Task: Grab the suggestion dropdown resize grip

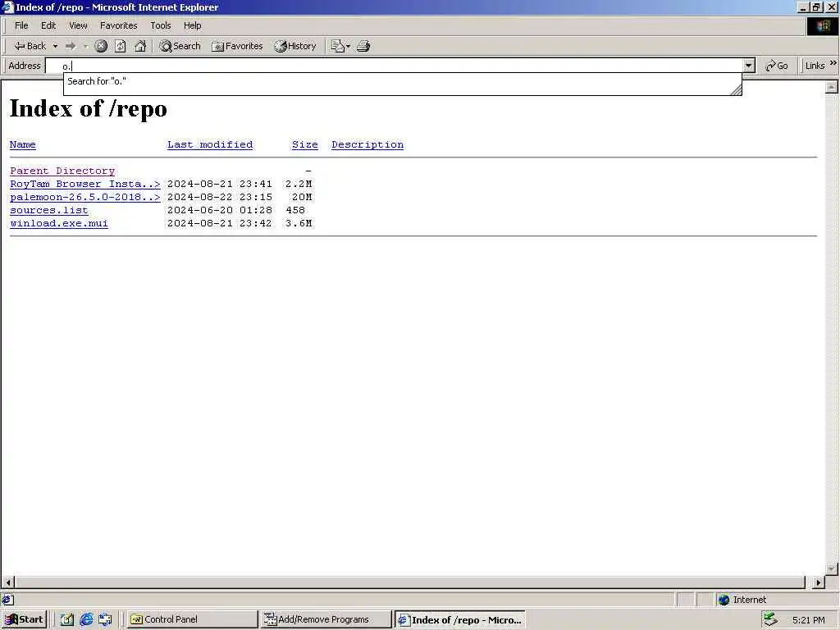Action: (736, 90)
